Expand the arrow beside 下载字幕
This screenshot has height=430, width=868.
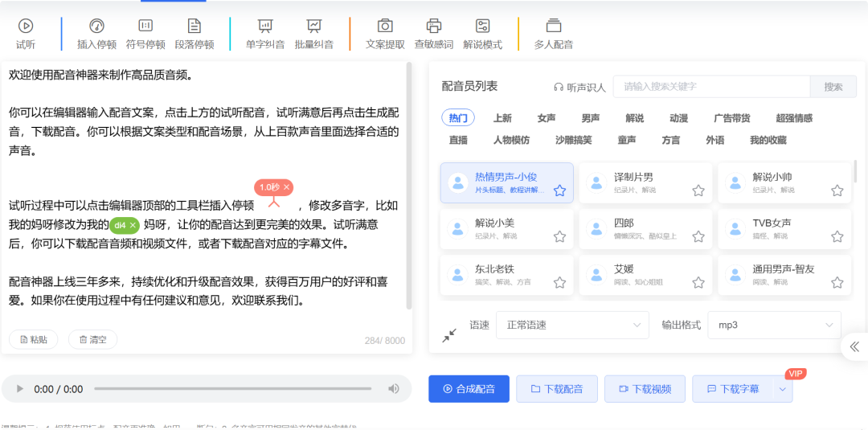pyautogui.click(x=783, y=389)
